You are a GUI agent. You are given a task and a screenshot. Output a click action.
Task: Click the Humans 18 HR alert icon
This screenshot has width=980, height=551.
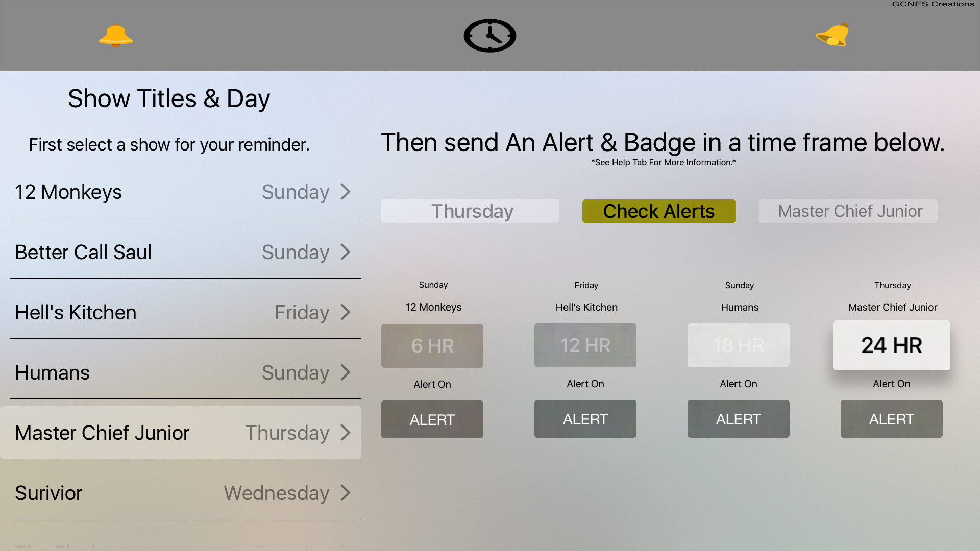tap(739, 345)
